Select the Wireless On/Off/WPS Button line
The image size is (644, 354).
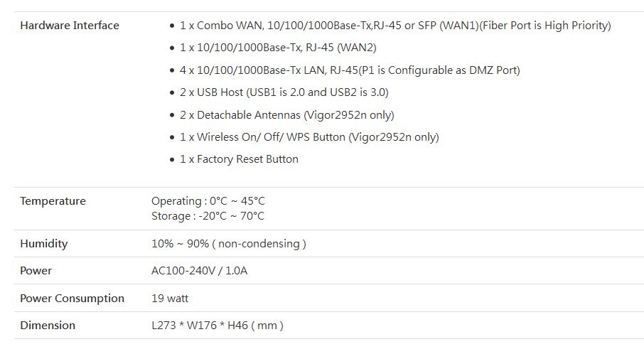309,137
